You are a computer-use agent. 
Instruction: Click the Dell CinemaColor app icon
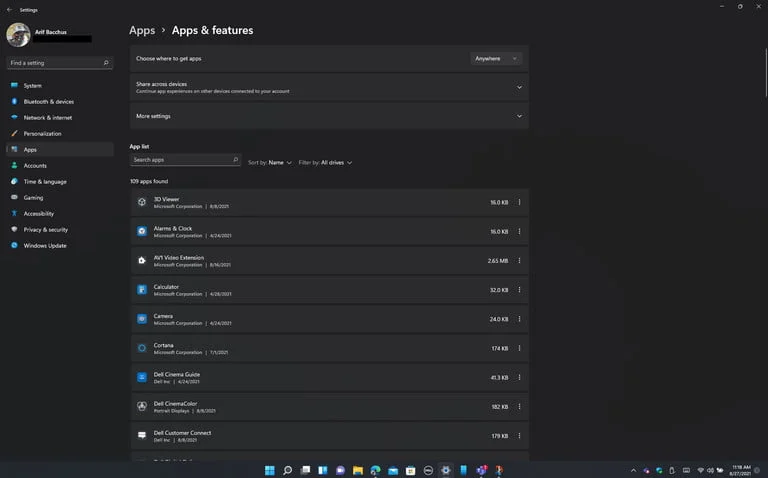pyautogui.click(x=142, y=406)
